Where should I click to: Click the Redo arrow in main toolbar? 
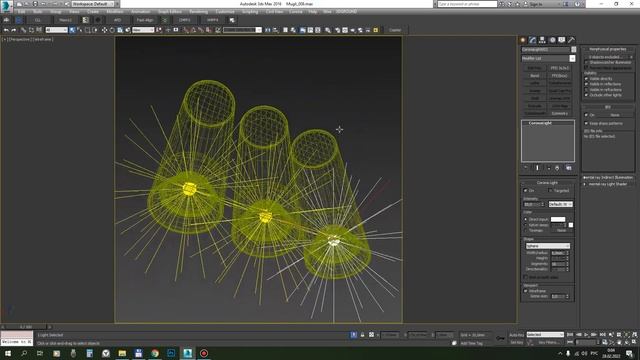tap(13, 30)
